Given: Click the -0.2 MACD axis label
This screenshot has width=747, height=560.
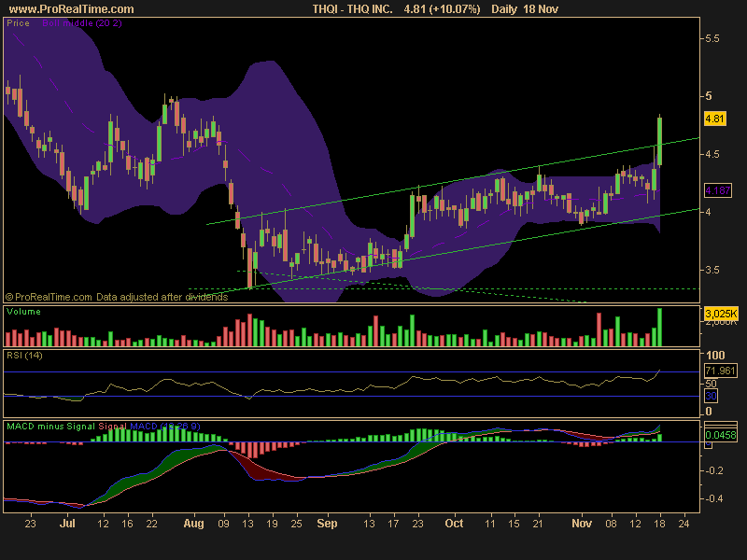Looking at the screenshot, I should [712, 470].
